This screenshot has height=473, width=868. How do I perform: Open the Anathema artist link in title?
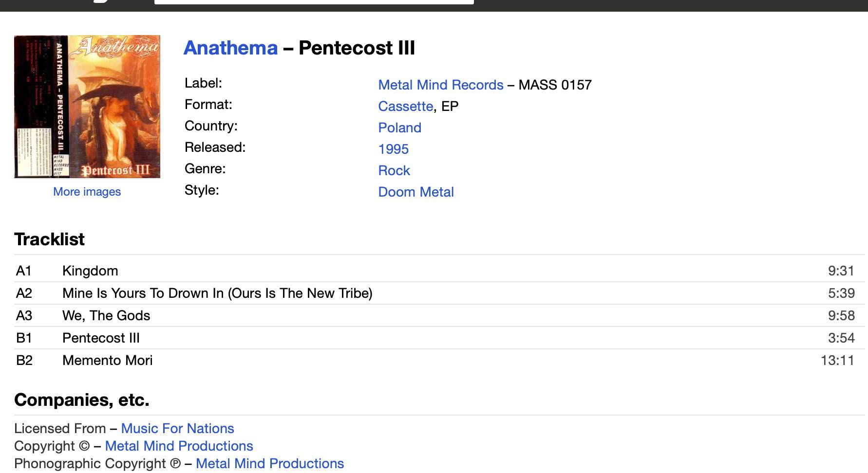click(x=230, y=48)
